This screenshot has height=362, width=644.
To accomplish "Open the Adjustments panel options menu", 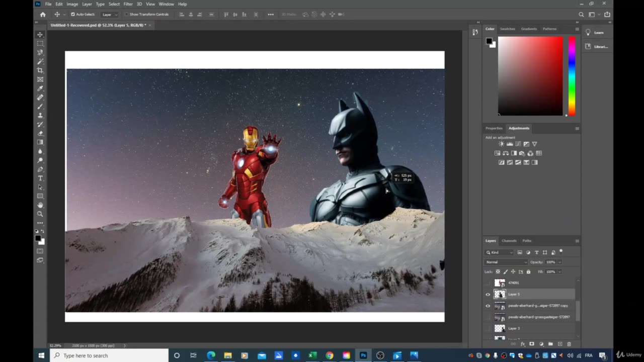I will tap(577, 128).
